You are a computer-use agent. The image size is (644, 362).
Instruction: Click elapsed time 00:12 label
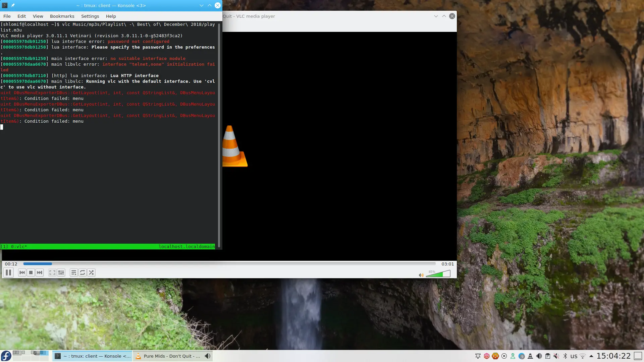[x=11, y=264]
